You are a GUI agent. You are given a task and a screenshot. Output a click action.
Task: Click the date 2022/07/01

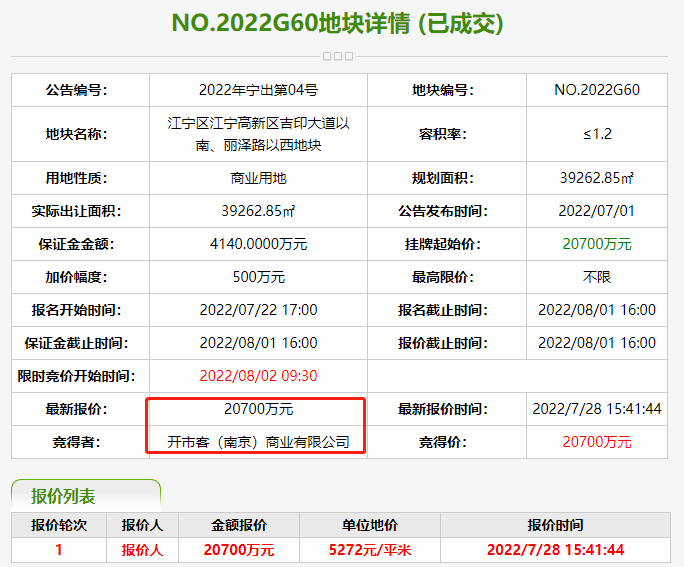(597, 211)
